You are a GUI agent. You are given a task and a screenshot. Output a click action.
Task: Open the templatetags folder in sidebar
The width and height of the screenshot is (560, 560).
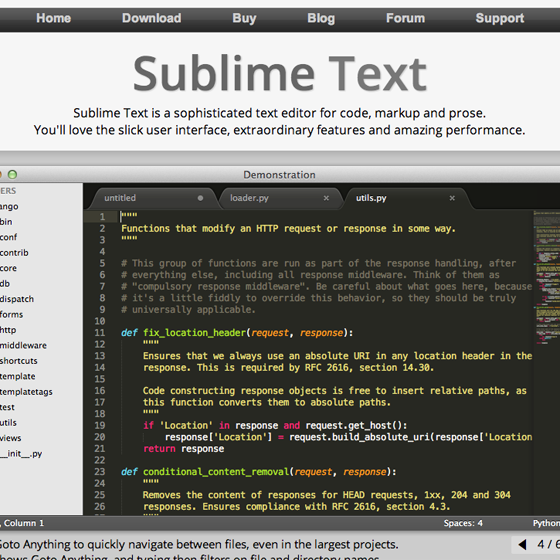pyautogui.click(x=26, y=392)
